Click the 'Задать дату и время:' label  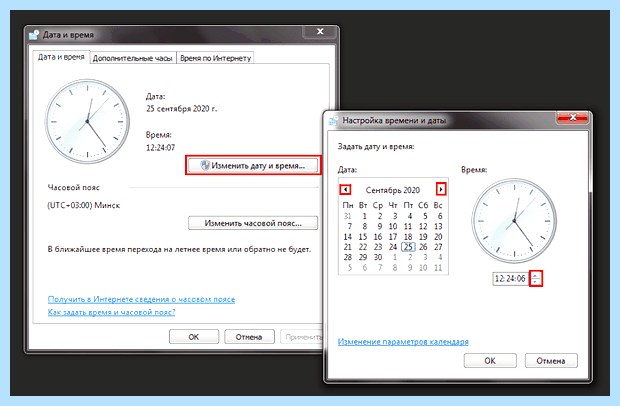376,147
